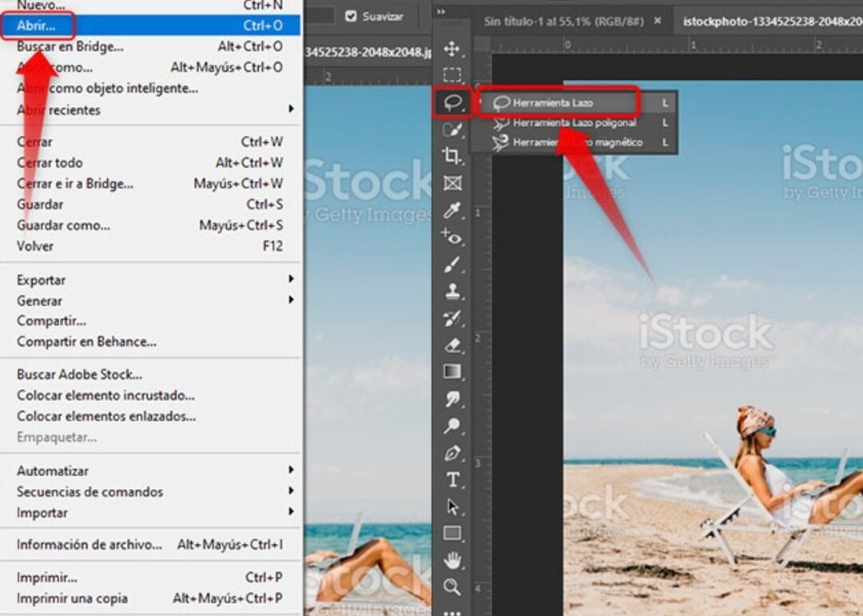Image resolution: width=863 pixels, height=616 pixels.
Task: Click Imprimir... menu item
Action: point(150,578)
